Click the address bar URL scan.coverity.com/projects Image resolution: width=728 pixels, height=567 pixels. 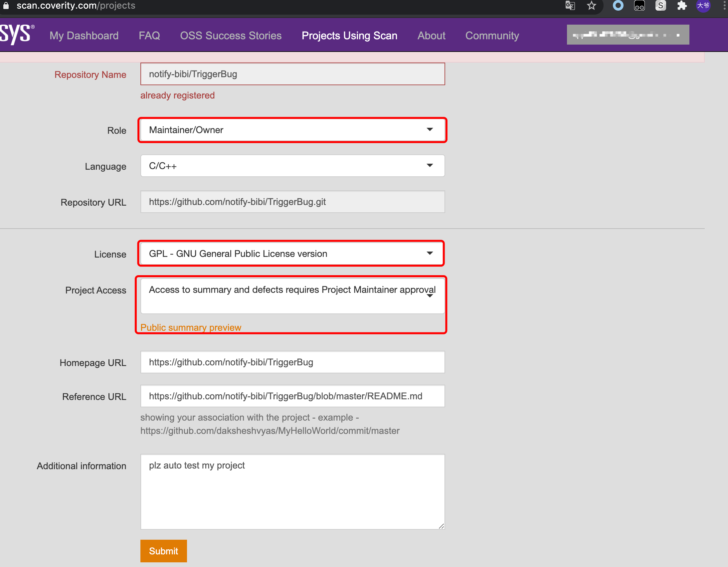point(76,6)
